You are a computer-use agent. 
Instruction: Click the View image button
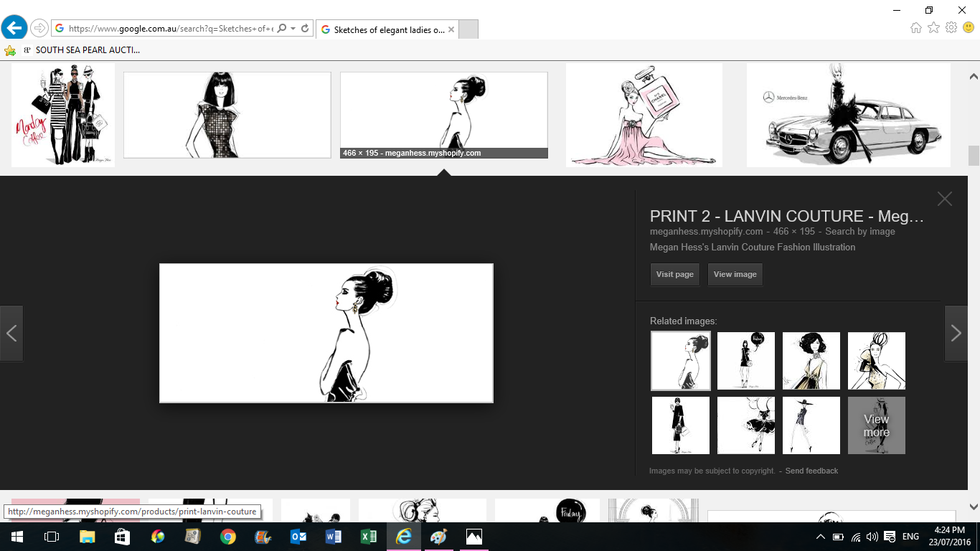(x=735, y=275)
